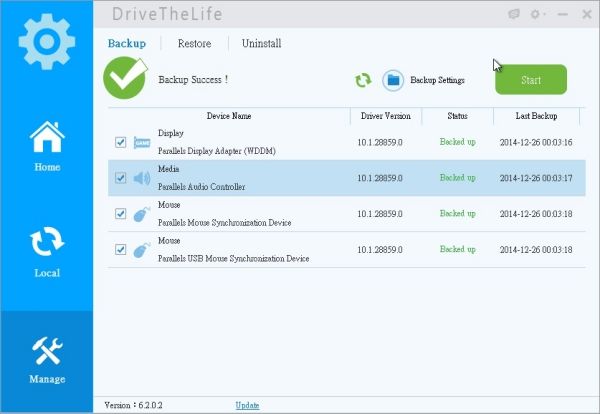Open the Local drivers section
Image resolution: width=600 pixels, height=414 pixels.
[47, 252]
